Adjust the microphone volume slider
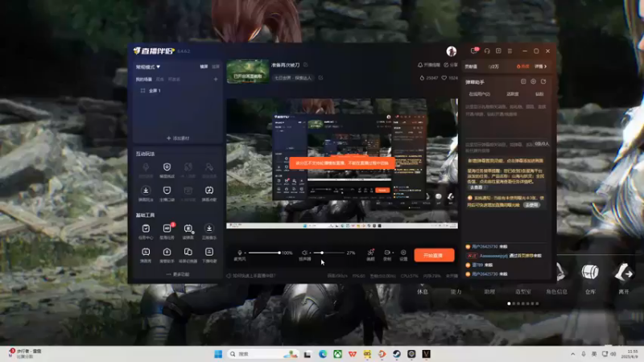The width and height of the screenshot is (644, 362). (x=264, y=253)
